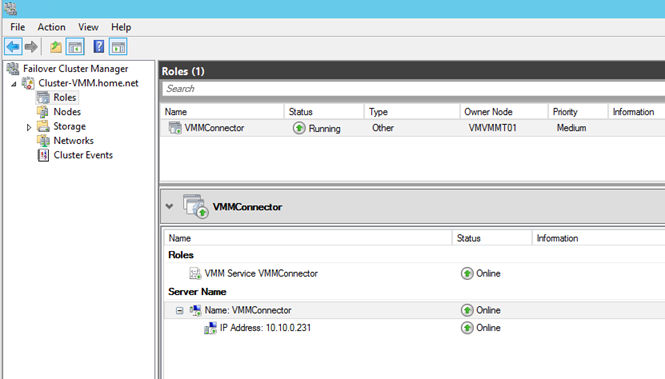Screen dimensions: 665x379
Task: Collapse the Name: VMMConnector minus box
Action: coord(180,311)
